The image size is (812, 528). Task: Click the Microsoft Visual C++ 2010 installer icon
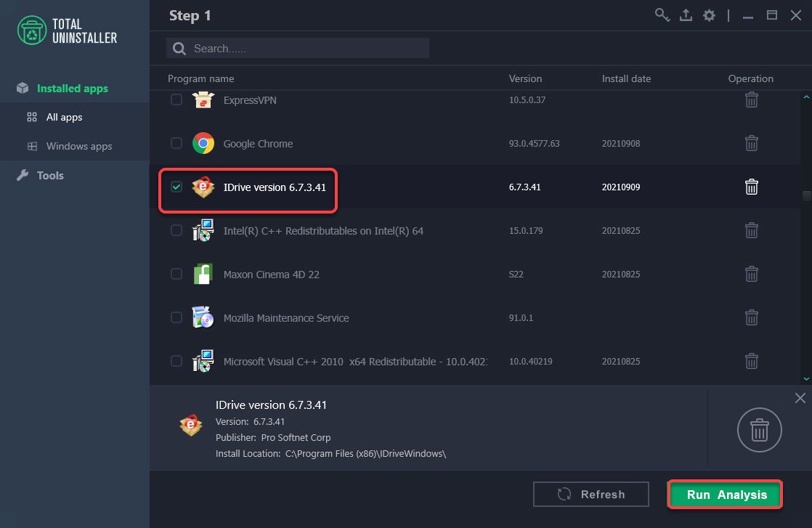(x=203, y=361)
